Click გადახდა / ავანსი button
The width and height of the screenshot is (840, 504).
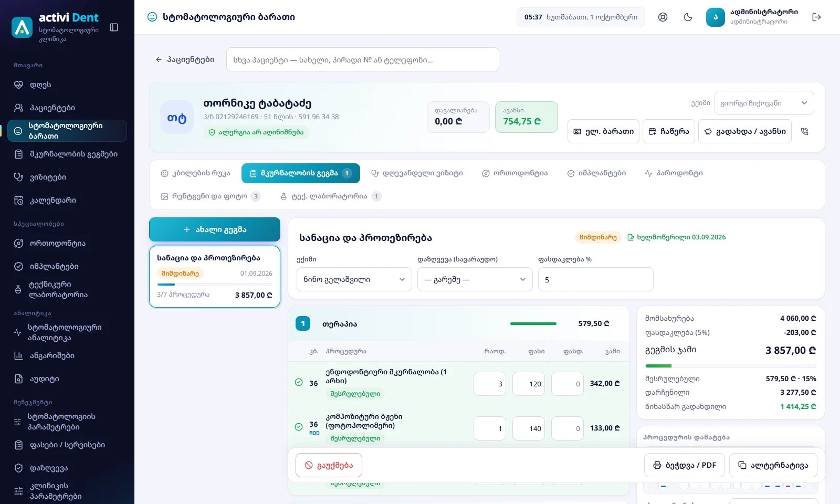pyautogui.click(x=745, y=131)
